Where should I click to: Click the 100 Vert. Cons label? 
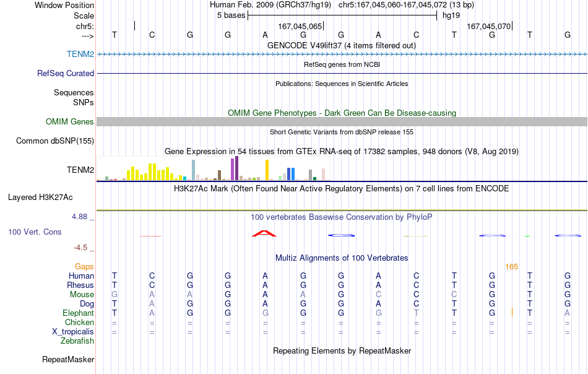[35, 232]
